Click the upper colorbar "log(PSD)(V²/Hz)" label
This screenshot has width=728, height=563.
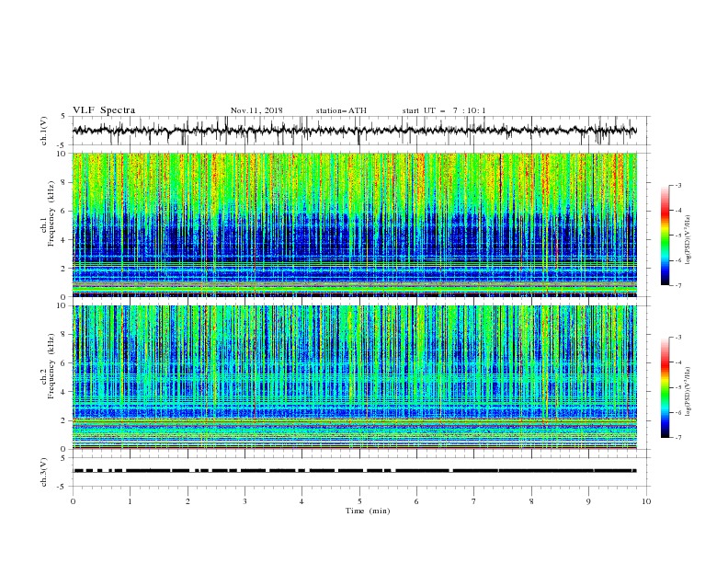[x=688, y=240]
